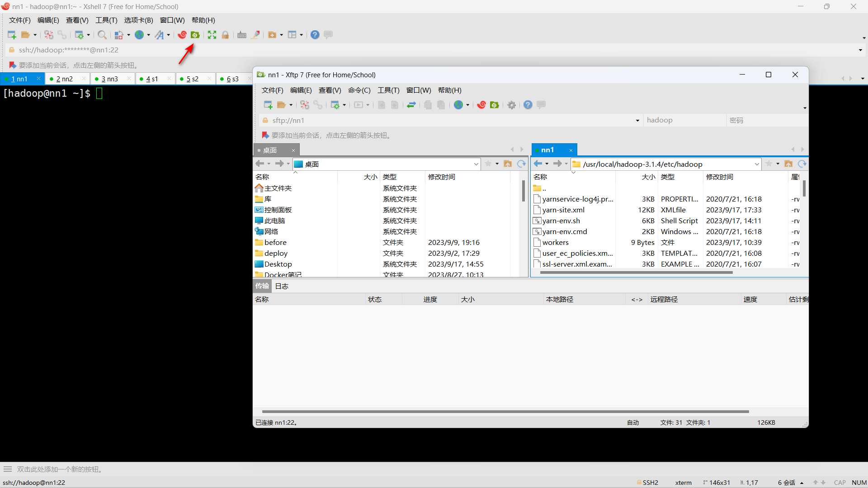Image resolution: width=868 pixels, height=488 pixels.
Task: Click the virtual keyboard icon in Xshell toolbar
Action: pyautogui.click(x=242, y=35)
